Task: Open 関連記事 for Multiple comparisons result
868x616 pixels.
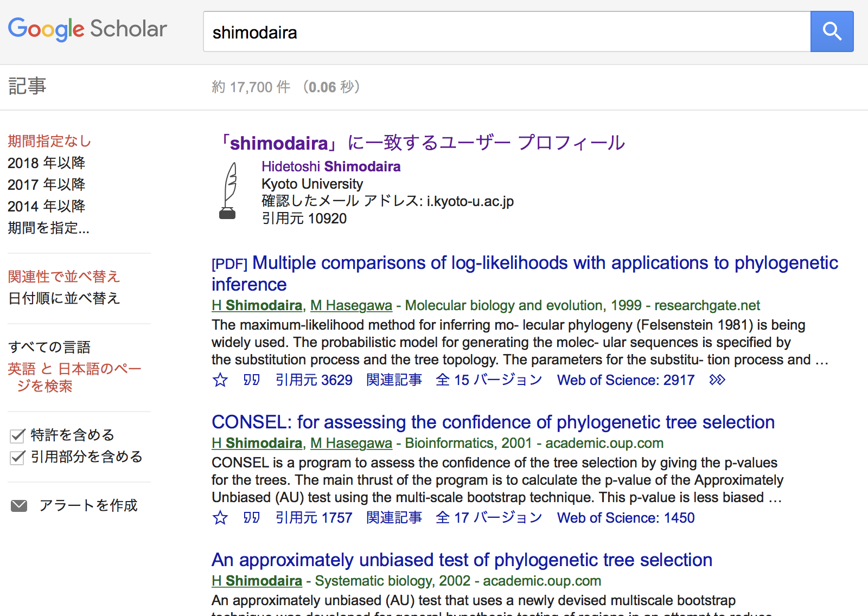Action: 394,380
